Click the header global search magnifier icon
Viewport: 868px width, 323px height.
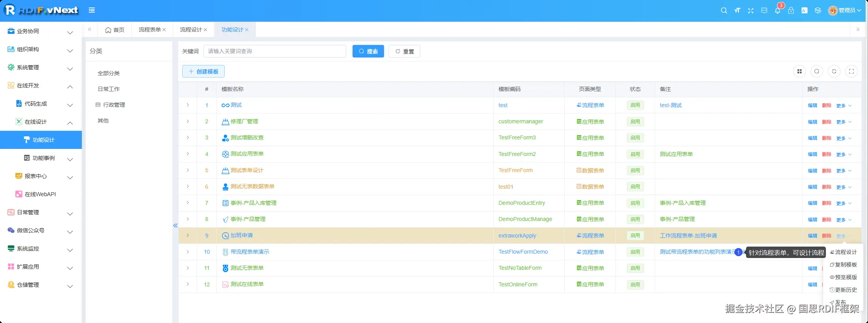724,11
